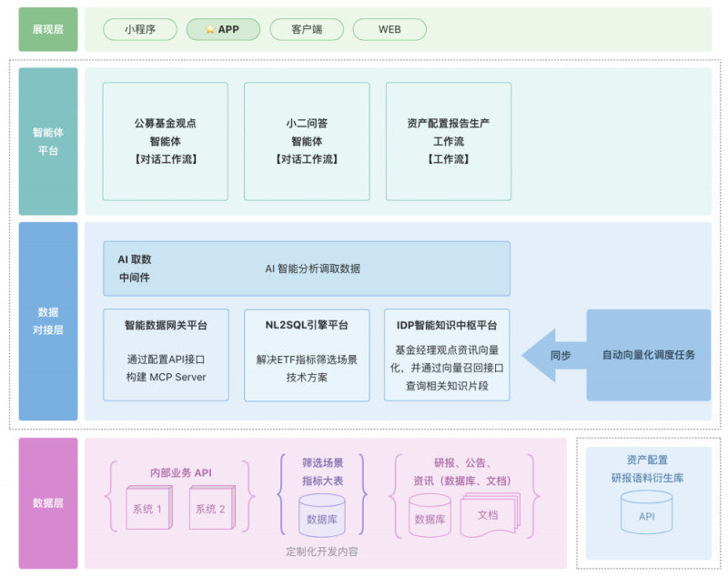
Task: Click the 系统 1 cube icon
Action: [x=147, y=509]
